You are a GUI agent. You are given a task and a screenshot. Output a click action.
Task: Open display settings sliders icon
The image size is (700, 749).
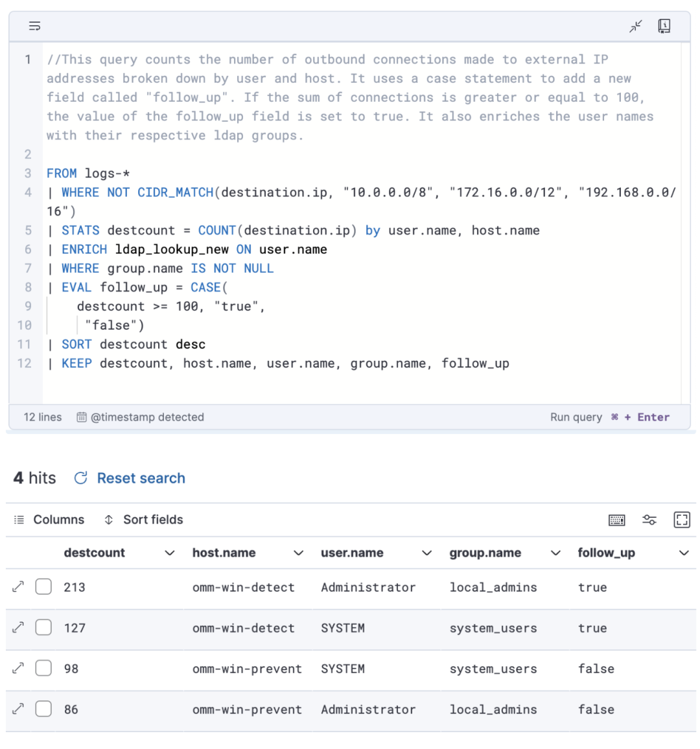649,520
